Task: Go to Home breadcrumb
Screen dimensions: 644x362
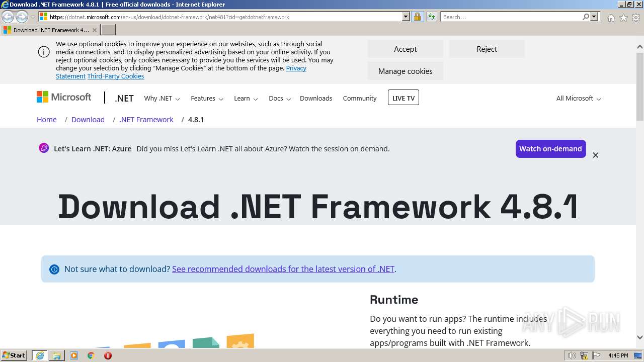Action: (47, 120)
